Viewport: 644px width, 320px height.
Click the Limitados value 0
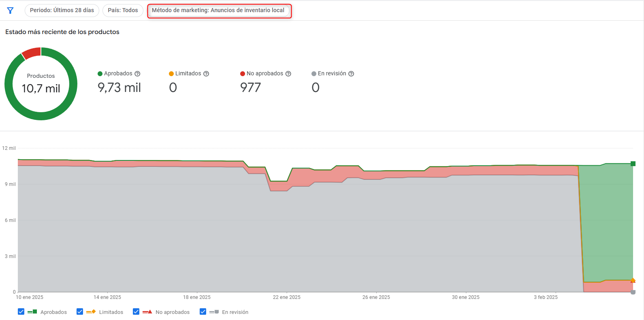click(x=173, y=87)
